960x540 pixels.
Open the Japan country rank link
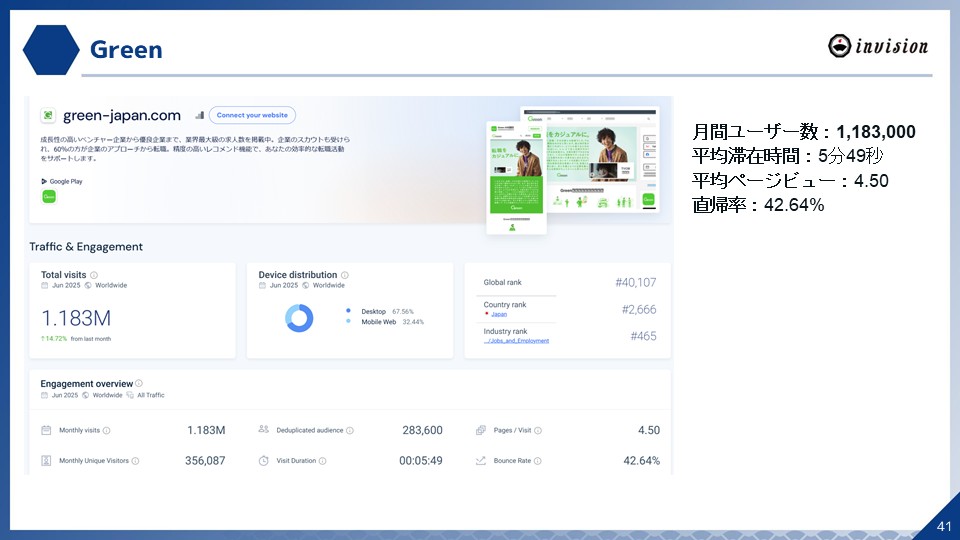pos(499,314)
